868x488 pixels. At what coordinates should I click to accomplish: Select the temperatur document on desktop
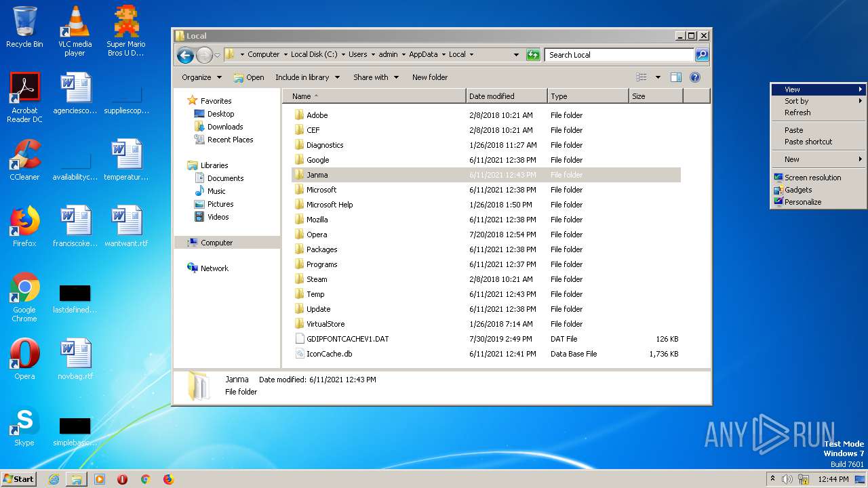click(x=126, y=161)
